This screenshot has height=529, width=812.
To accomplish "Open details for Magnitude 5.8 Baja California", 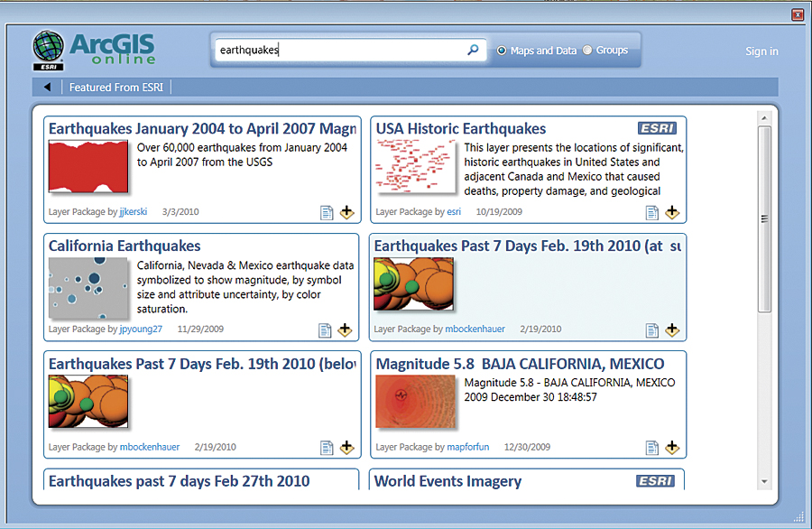I will [652, 448].
